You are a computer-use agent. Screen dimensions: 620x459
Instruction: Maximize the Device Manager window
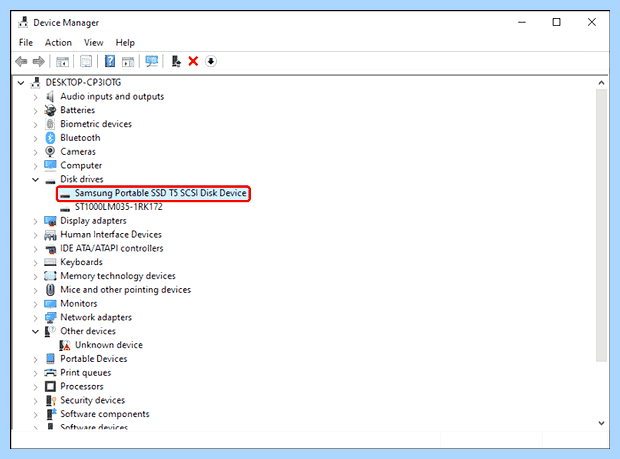tap(556, 22)
